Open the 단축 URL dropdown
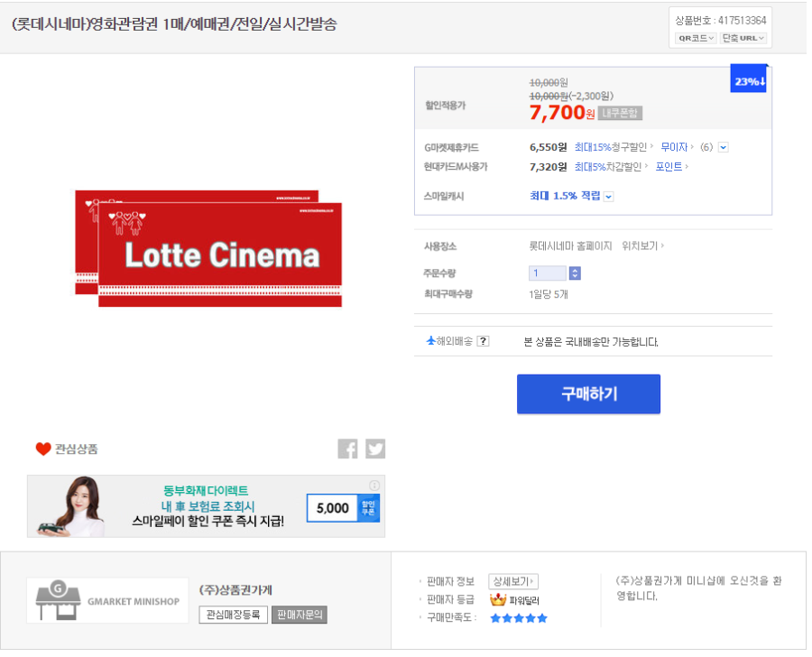The image size is (812, 657). 743,38
